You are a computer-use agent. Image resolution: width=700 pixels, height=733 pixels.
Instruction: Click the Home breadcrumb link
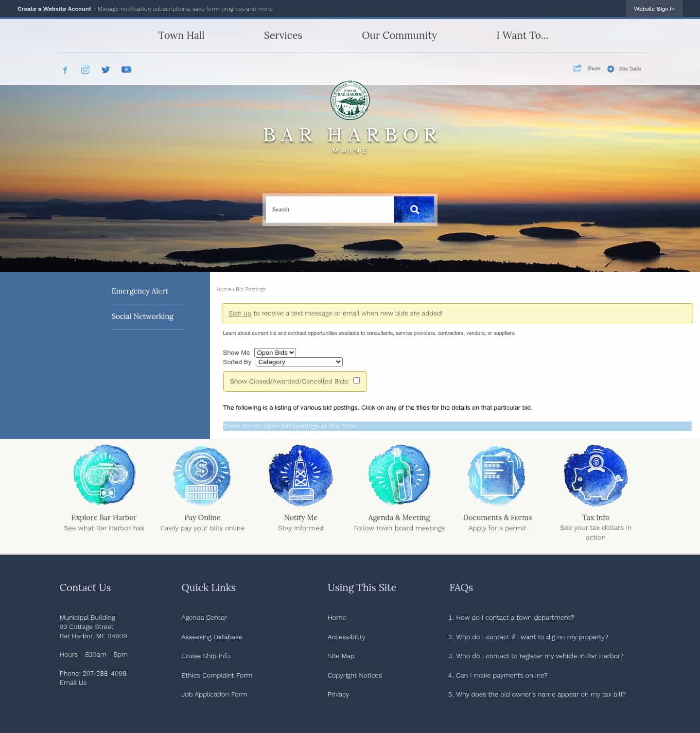pyautogui.click(x=224, y=289)
